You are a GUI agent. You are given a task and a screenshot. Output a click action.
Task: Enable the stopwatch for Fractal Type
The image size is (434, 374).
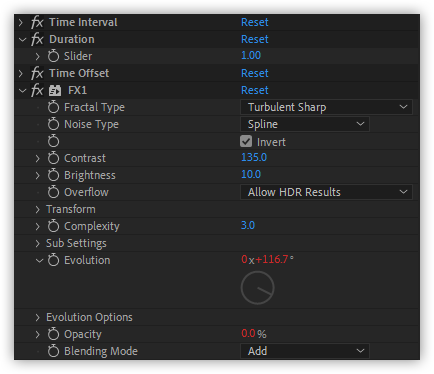[53, 107]
